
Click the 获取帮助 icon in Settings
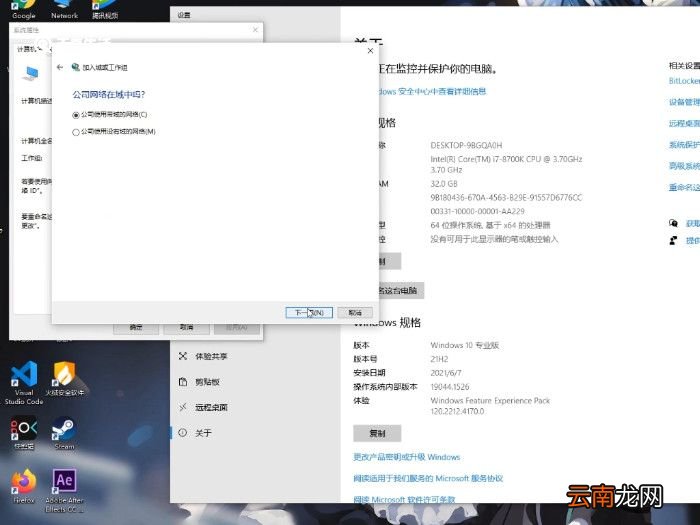[x=673, y=223]
